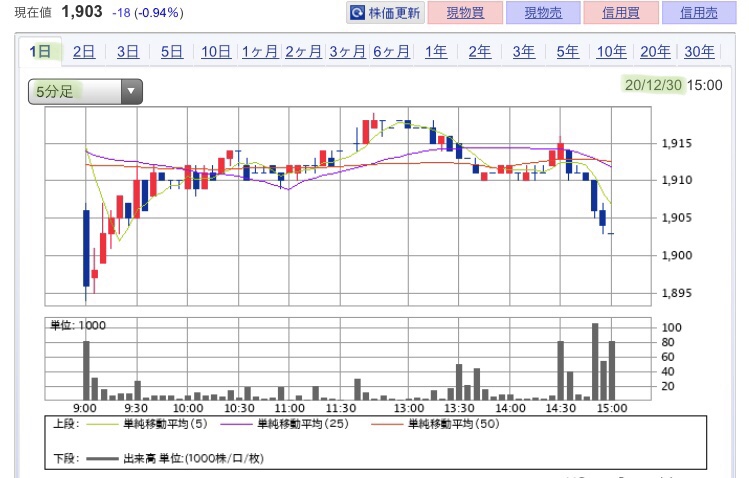
Task: Open the 信用売 order link
Action: (x=699, y=12)
